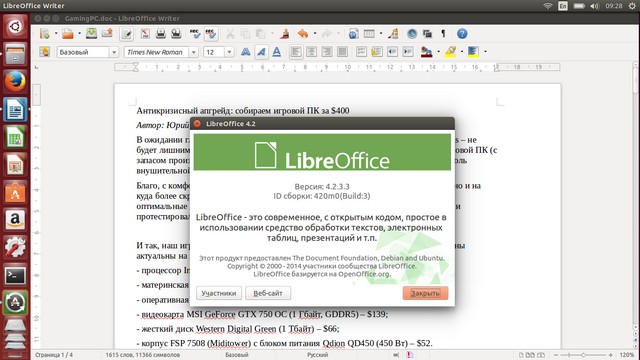Open font color dropdown arrow
This screenshot has height=360, width=640.
point(438,52)
